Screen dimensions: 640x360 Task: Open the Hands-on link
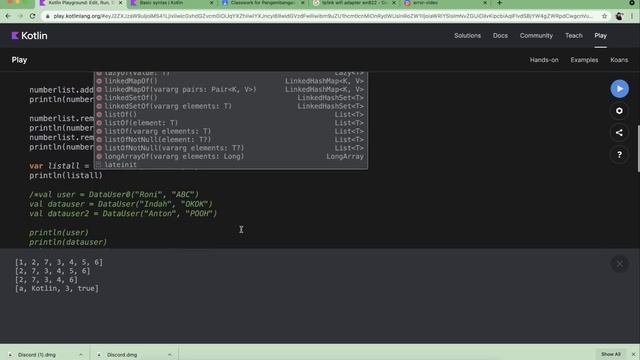click(544, 60)
